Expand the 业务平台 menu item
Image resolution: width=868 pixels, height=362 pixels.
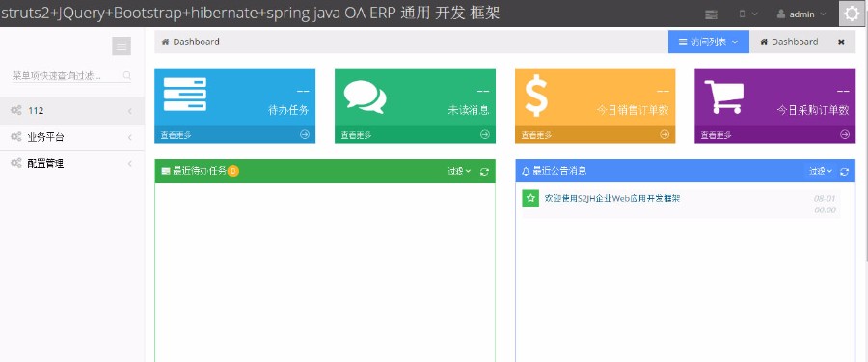(x=72, y=137)
